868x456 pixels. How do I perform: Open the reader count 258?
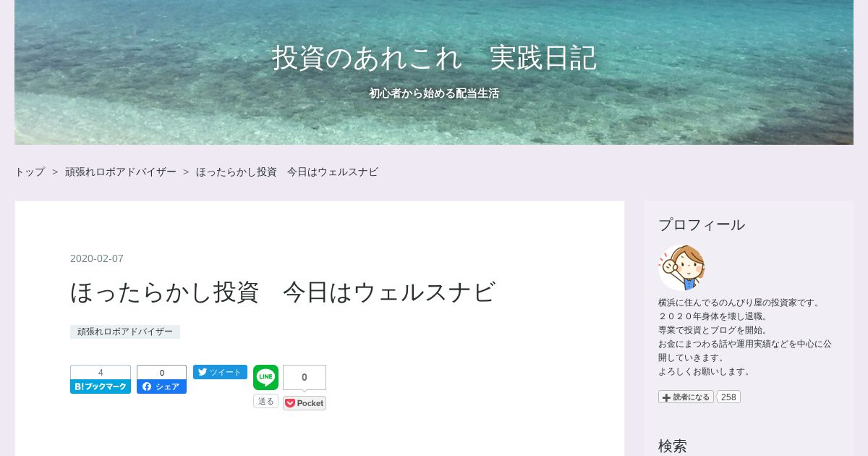(x=728, y=397)
